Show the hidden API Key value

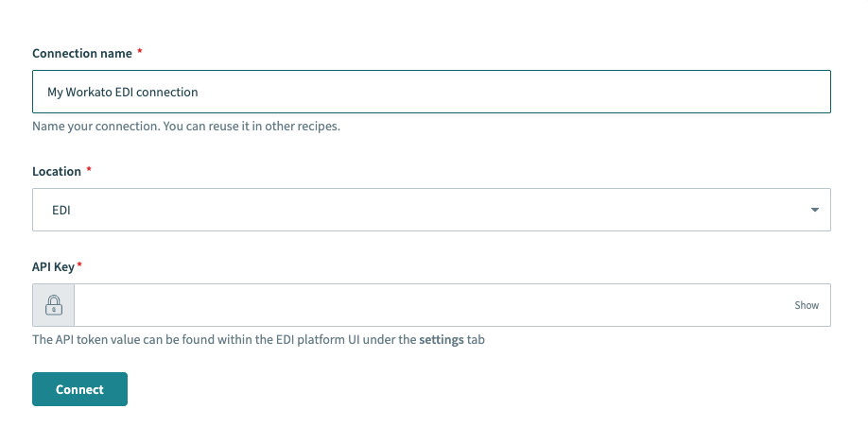click(806, 305)
